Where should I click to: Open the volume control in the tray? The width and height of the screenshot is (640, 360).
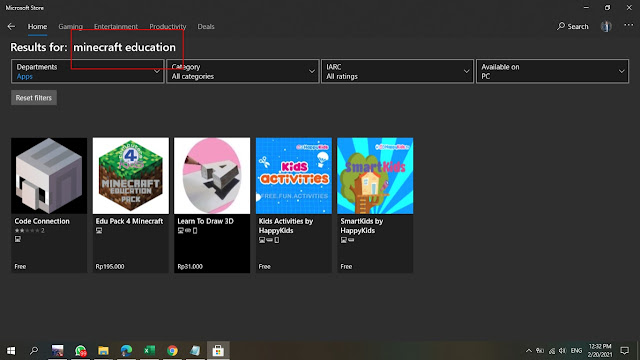pyautogui.click(x=562, y=351)
